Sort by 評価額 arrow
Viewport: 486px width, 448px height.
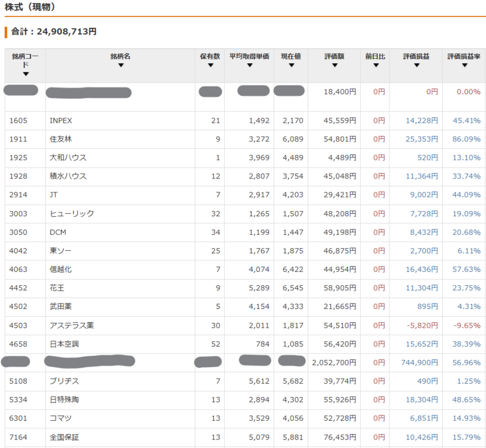[335, 66]
